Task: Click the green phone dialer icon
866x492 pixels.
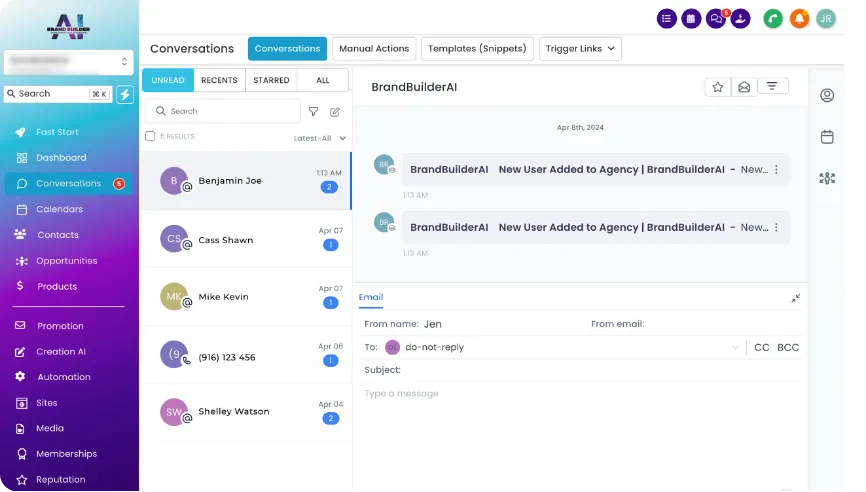Action: 773,19
